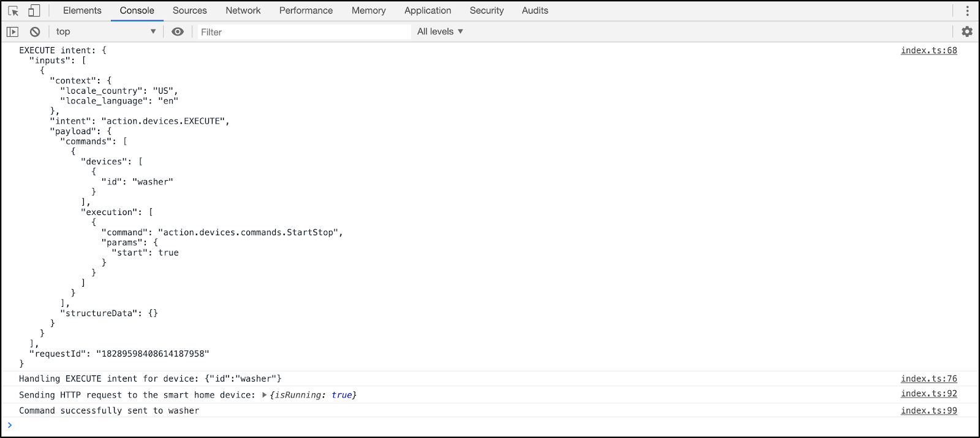Open the top JavaScript context dropdown

(105, 32)
